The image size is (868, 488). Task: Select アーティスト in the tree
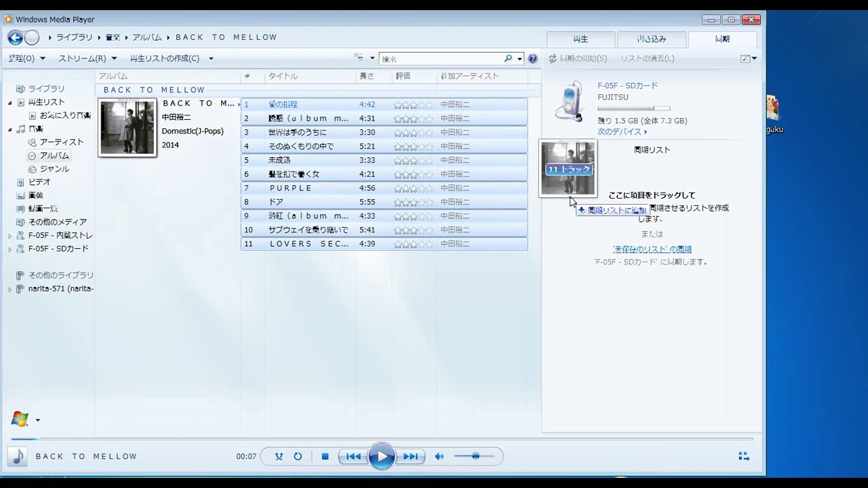point(61,142)
